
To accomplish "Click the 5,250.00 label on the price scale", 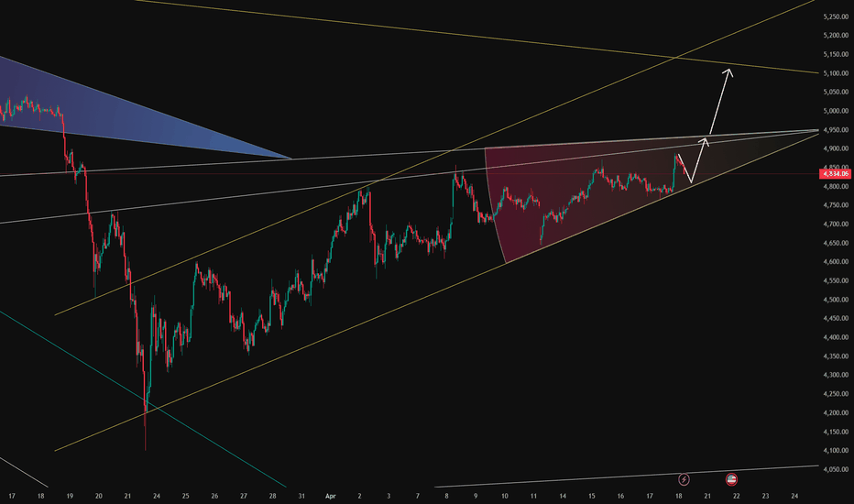I will [836, 16].
